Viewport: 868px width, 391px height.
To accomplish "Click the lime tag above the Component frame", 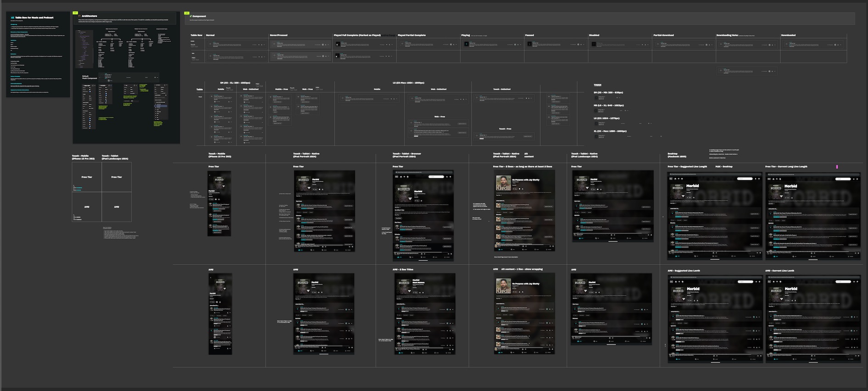I will click(x=186, y=13).
